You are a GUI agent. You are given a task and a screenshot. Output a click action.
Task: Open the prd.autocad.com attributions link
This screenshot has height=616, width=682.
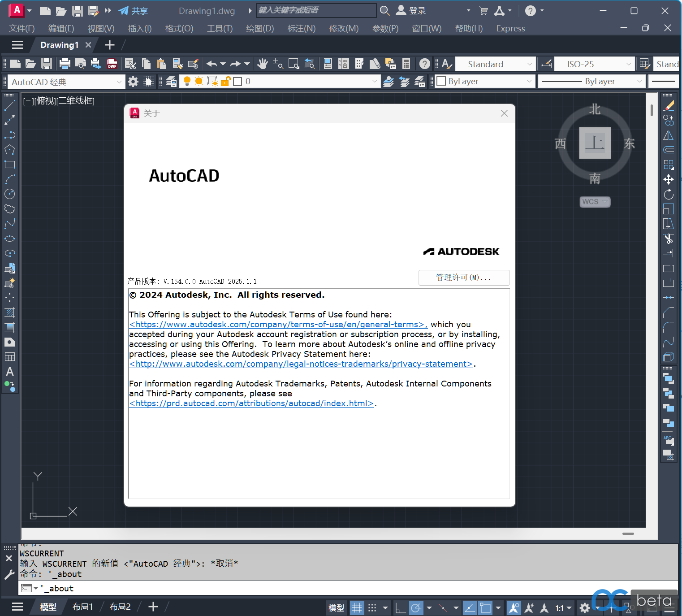[x=251, y=403]
